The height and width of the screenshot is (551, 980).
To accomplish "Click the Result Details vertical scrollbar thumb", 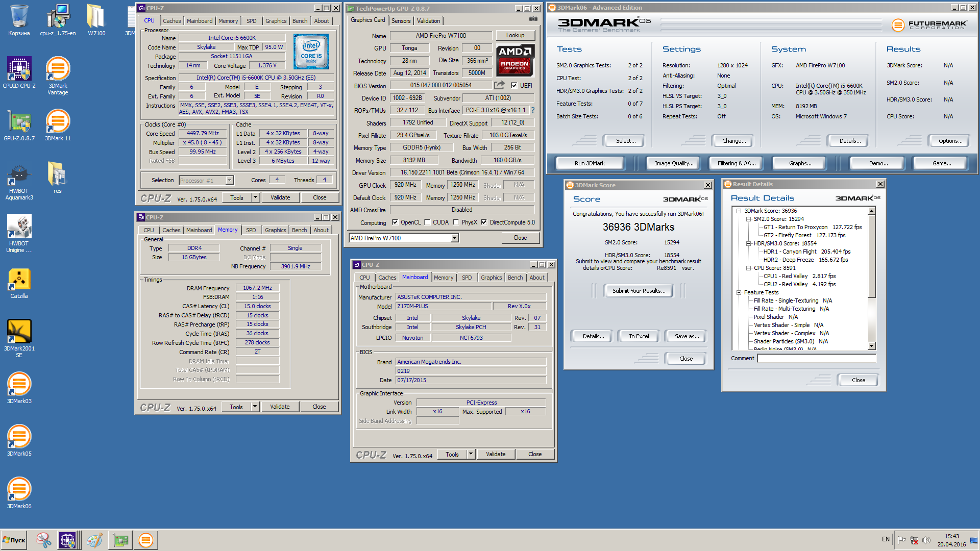I will (x=872, y=256).
